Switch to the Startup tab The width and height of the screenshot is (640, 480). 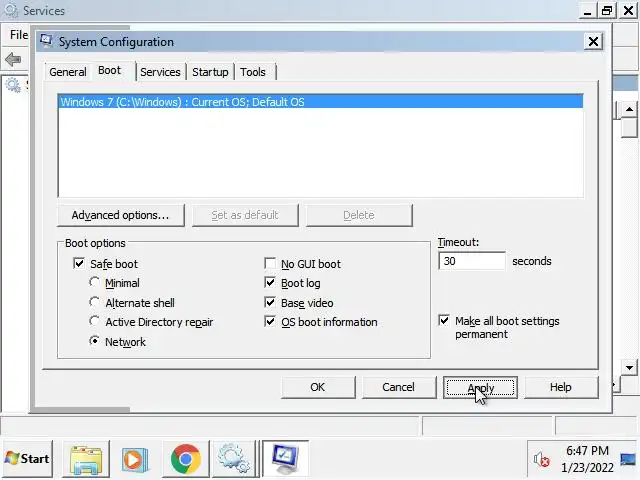pos(210,72)
